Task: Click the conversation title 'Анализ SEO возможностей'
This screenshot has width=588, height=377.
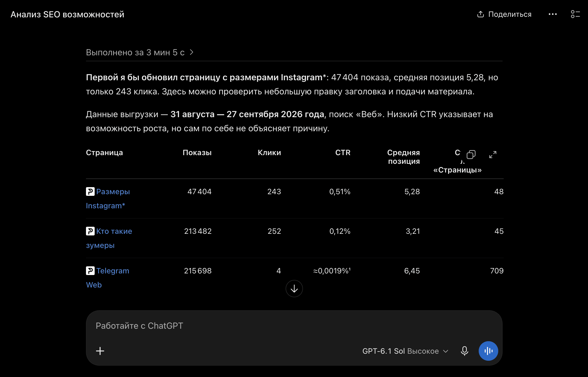Action: [67, 14]
